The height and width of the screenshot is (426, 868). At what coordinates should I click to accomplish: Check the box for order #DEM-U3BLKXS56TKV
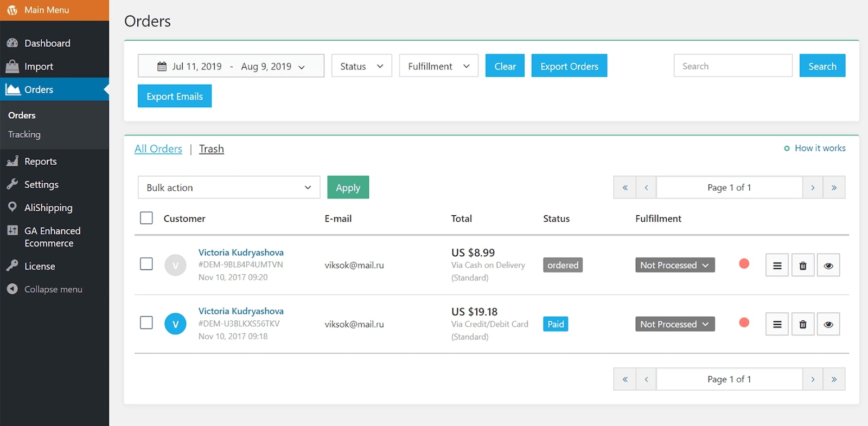coord(146,322)
